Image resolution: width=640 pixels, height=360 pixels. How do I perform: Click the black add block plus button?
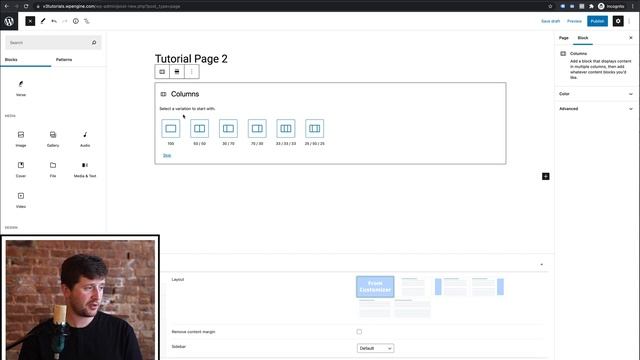(546, 176)
